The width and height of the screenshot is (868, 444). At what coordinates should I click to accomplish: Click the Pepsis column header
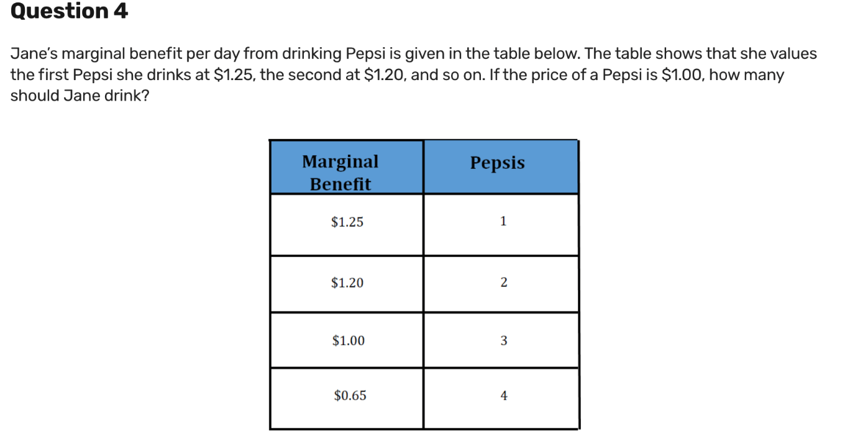tap(501, 167)
